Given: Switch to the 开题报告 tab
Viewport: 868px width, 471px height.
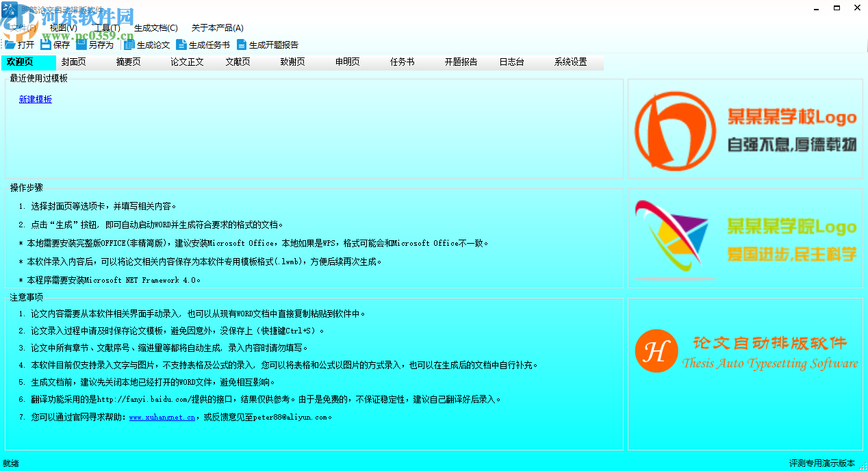Looking at the screenshot, I should pyautogui.click(x=467, y=62).
